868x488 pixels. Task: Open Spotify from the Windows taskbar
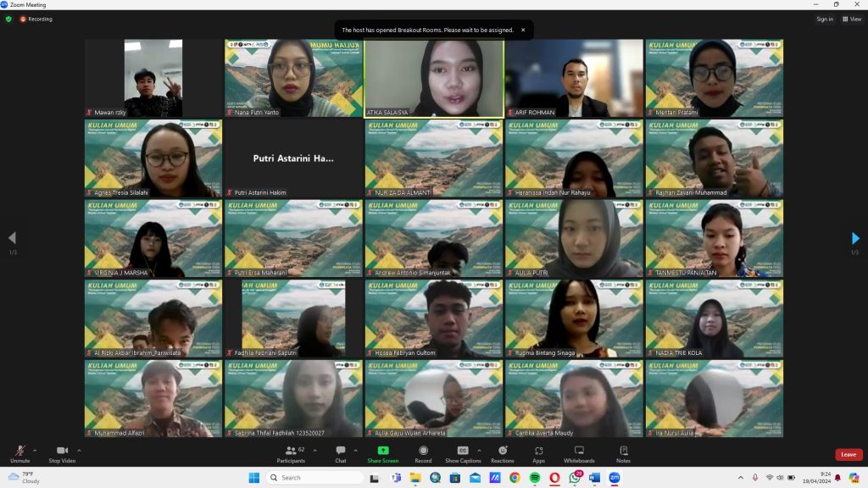tap(535, 478)
